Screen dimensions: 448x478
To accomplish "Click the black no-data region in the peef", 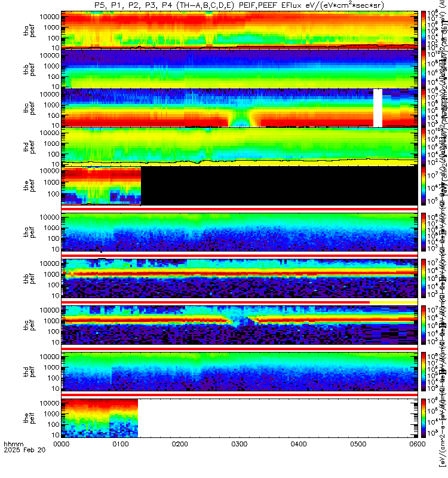I will [279, 186].
